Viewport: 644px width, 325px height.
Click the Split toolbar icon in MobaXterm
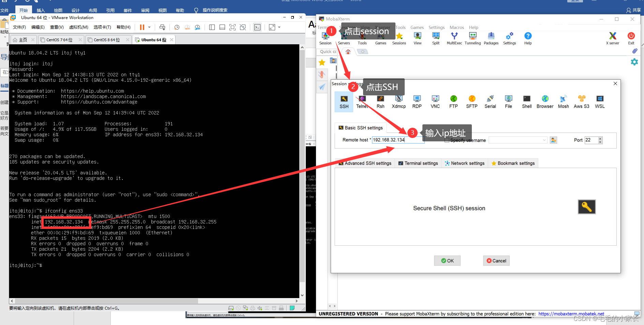click(x=436, y=38)
